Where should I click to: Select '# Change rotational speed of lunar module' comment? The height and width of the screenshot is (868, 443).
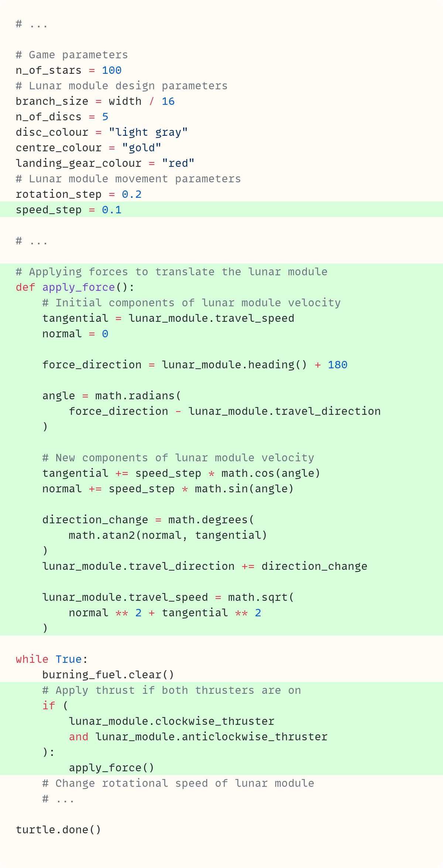coord(178,783)
